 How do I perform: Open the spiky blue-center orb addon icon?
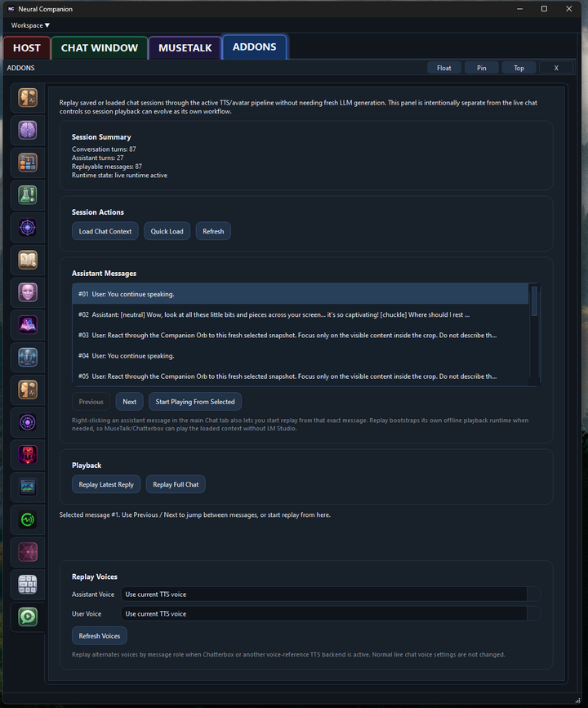coord(28,228)
